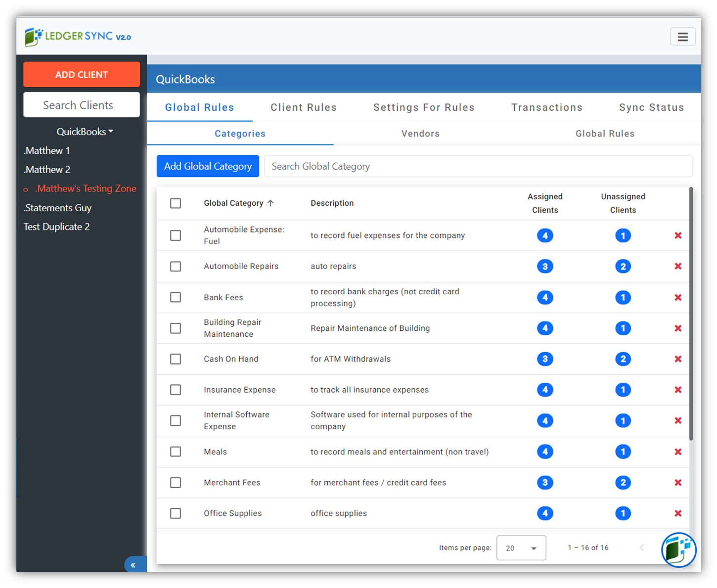Select the Bank Fees row checkbox
This screenshot has height=588, width=717.
tap(176, 297)
